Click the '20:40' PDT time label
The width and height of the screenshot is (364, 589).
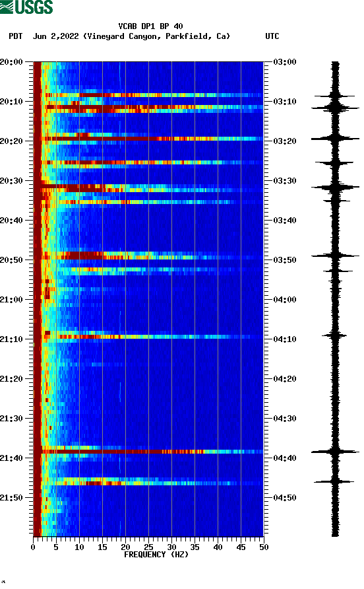(x=11, y=221)
